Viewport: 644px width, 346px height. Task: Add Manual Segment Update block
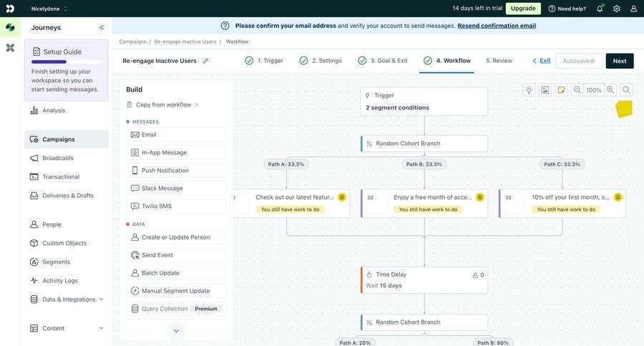pyautogui.click(x=176, y=290)
